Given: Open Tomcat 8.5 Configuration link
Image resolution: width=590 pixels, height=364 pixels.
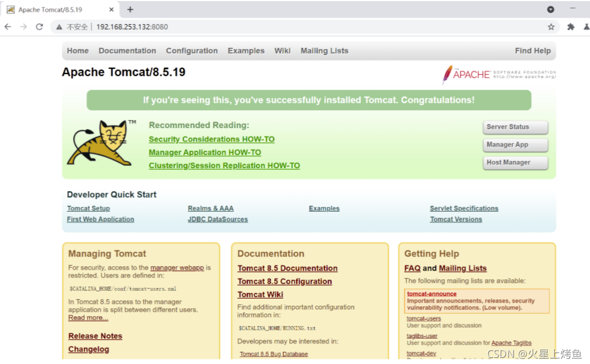Looking at the screenshot, I should pyautogui.click(x=285, y=282).
